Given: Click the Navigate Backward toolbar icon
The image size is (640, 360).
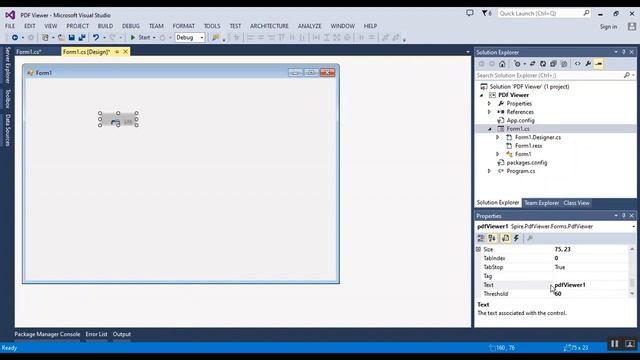Looking at the screenshot, I should pyautogui.click(x=15, y=38).
